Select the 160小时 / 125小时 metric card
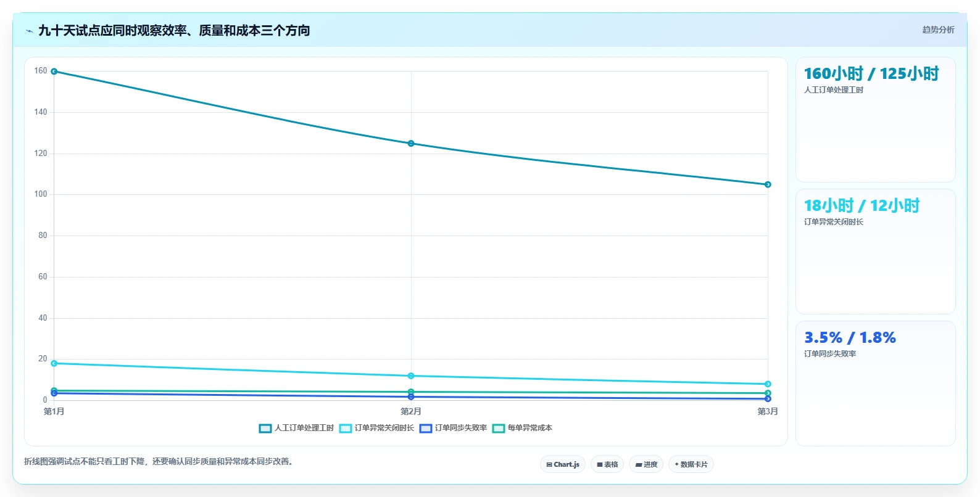980x497 pixels. (875, 120)
